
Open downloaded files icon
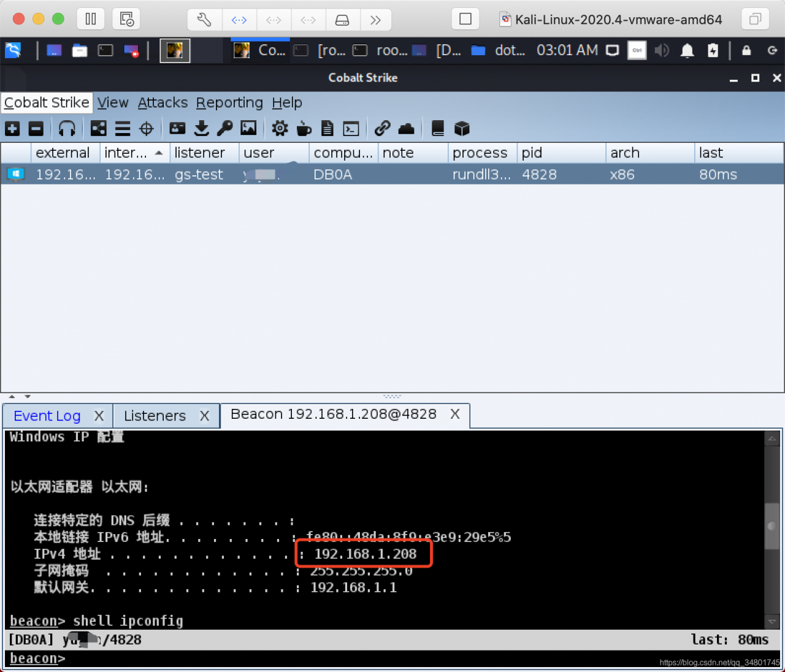(201, 128)
